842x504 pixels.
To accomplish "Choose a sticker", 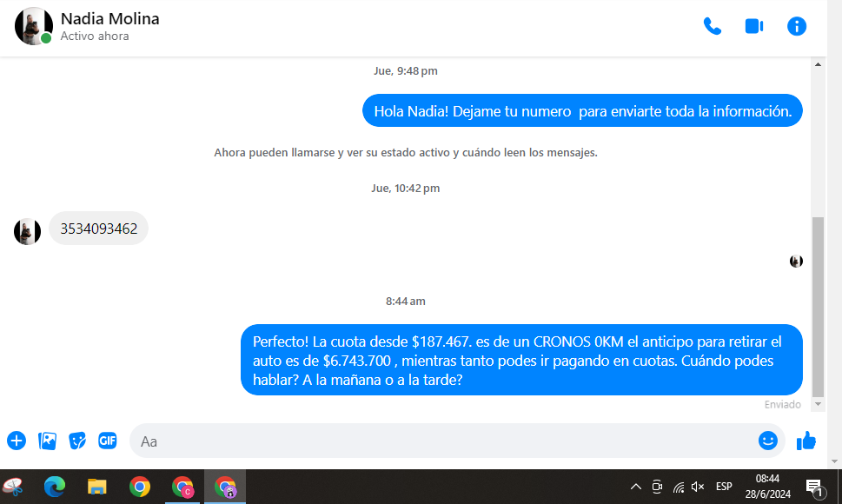I will 77,441.
